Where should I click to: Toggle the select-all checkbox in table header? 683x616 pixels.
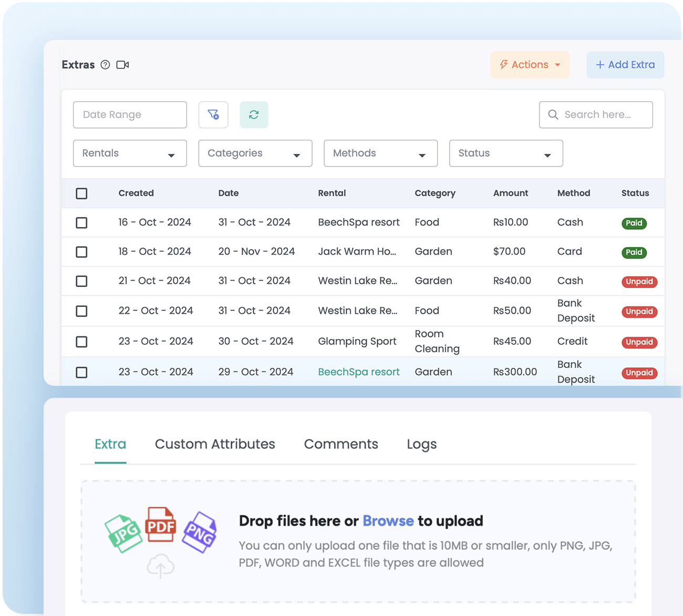coord(81,193)
